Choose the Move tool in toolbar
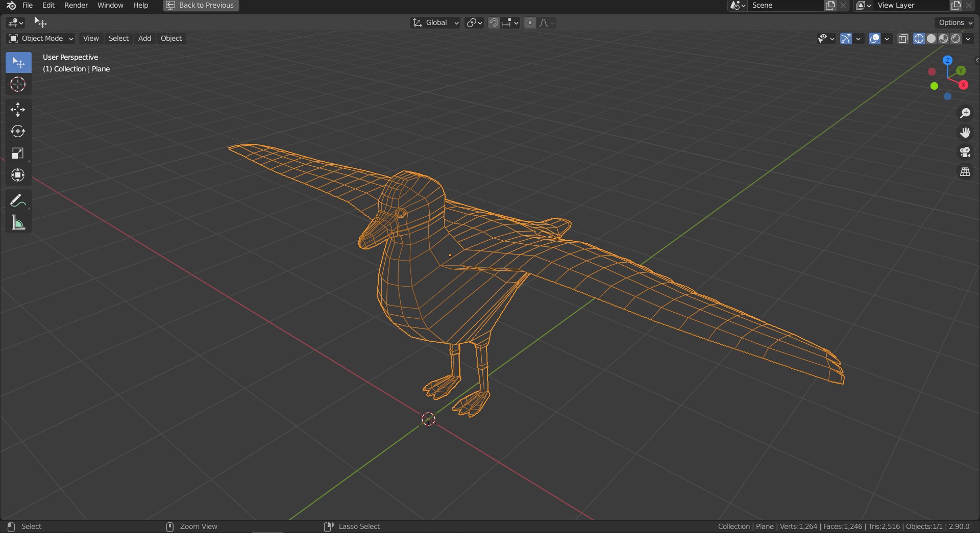The image size is (980, 533). coord(18,110)
